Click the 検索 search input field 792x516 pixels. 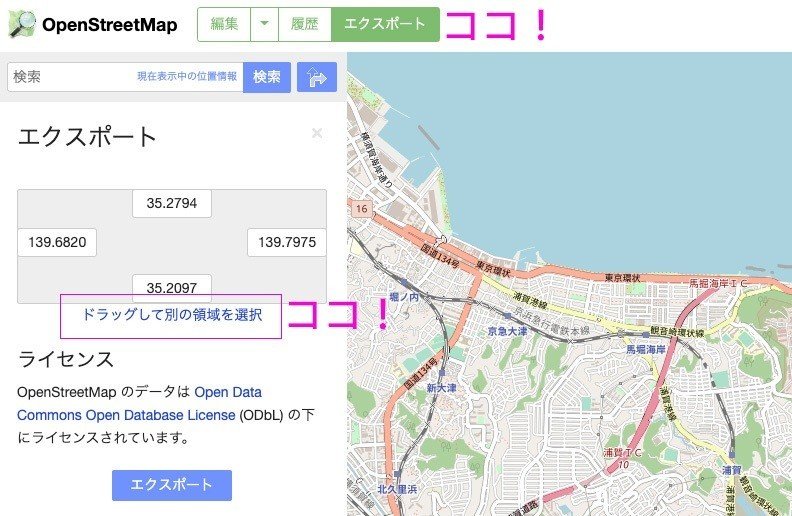click(x=125, y=77)
